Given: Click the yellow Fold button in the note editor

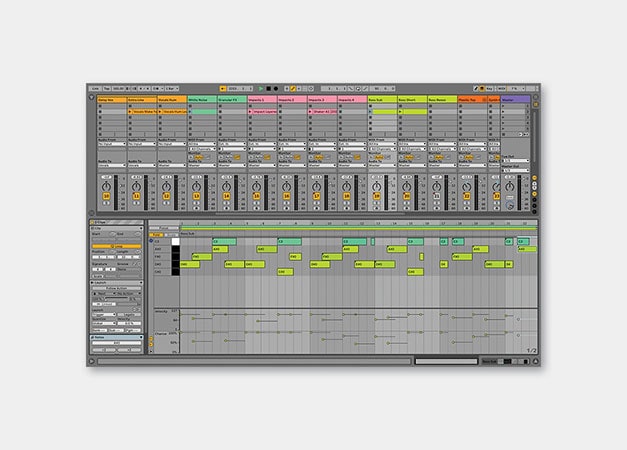Looking at the screenshot, I should [x=156, y=235].
